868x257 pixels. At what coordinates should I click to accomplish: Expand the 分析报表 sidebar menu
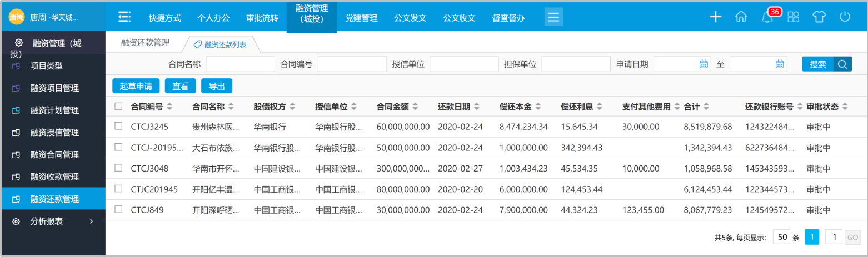[53, 221]
